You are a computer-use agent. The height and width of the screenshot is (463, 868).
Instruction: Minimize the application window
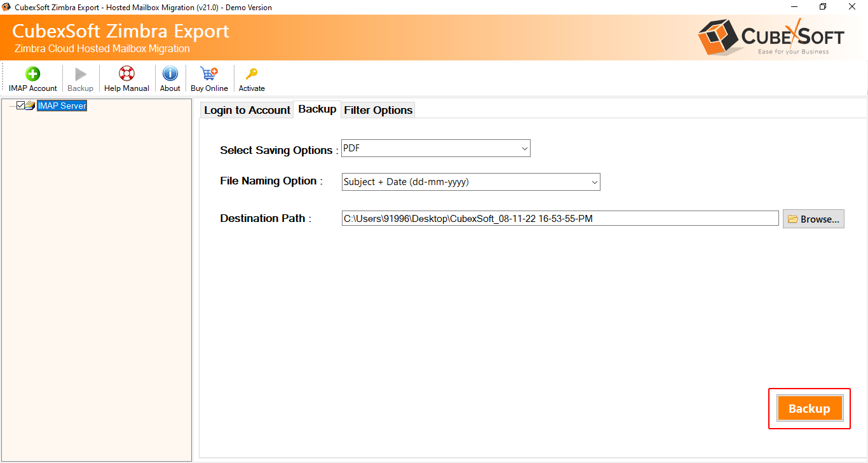pos(794,7)
